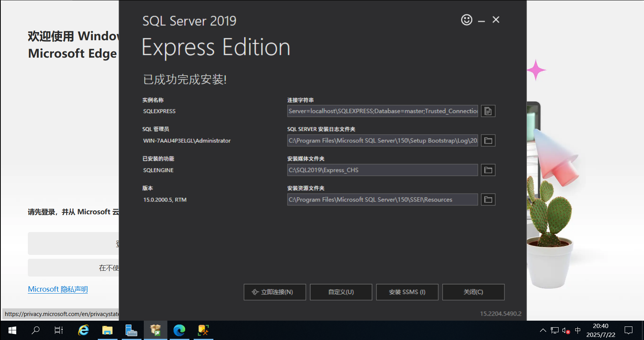Image resolution: width=644 pixels, height=340 pixels.
Task: Select the 已成功完成安装! heading text
Action: (x=185, y=79)
